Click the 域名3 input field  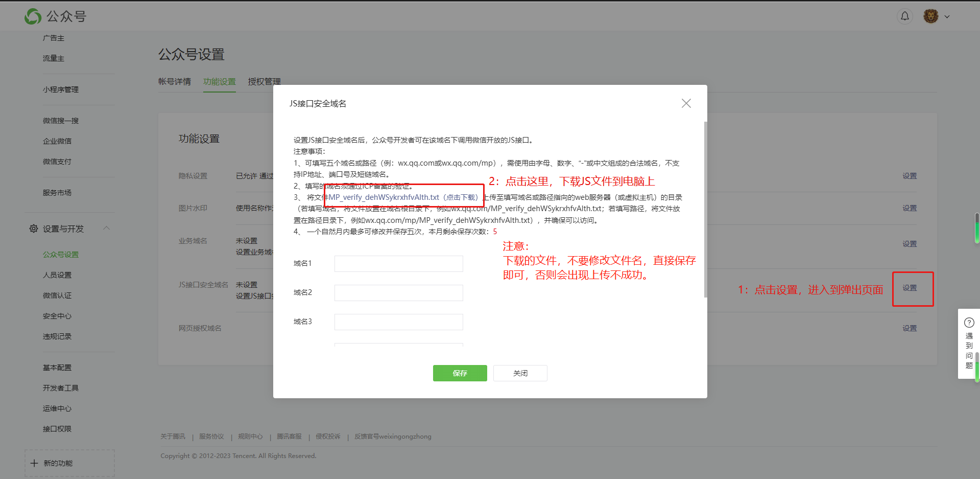click(398, 322)
